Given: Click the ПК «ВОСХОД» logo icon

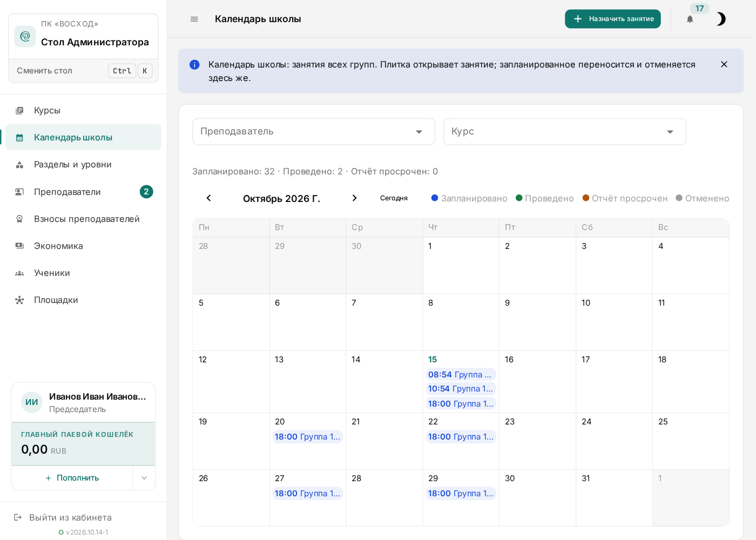Looking at the screenshot, I should [25, 36].
